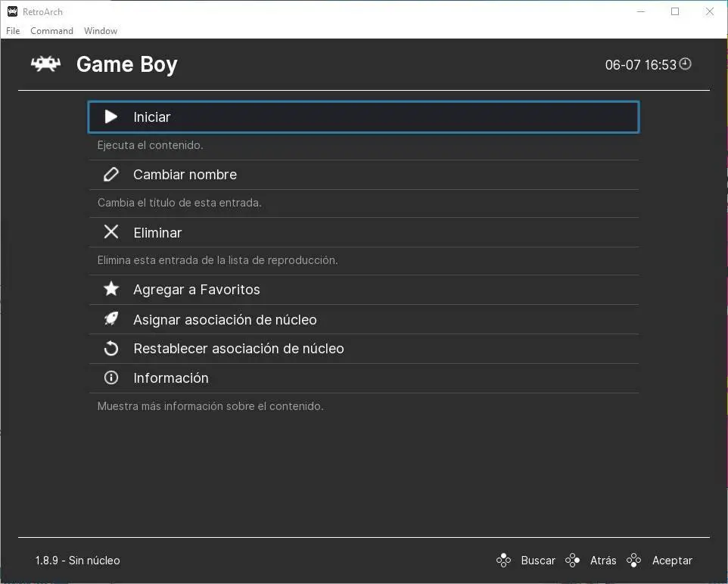Click the 06-07 16:53 date and time
Image resolution: width=728 pixels, height=584 pixels.
(x=641, y=64)
